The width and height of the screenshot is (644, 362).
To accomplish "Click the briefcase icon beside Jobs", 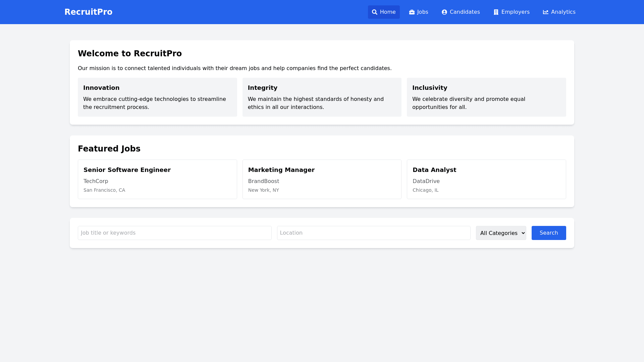I will click(x=412, y=12).
